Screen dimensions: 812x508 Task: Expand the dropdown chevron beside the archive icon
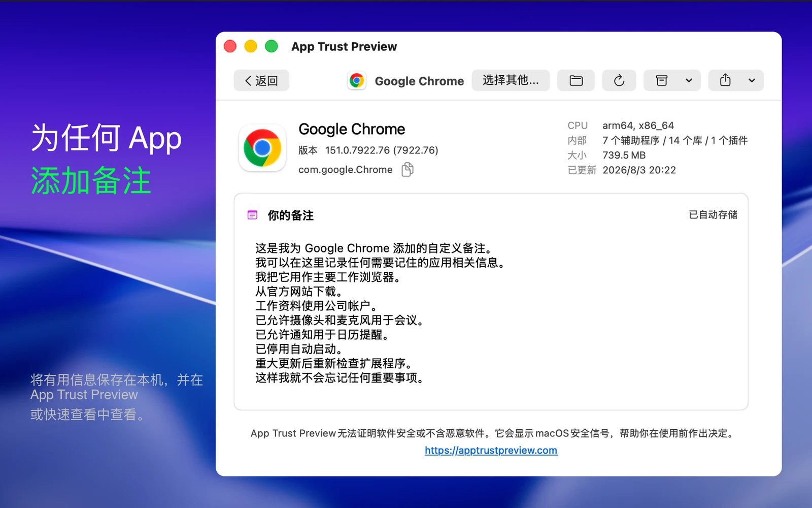(x=689, y=80)
